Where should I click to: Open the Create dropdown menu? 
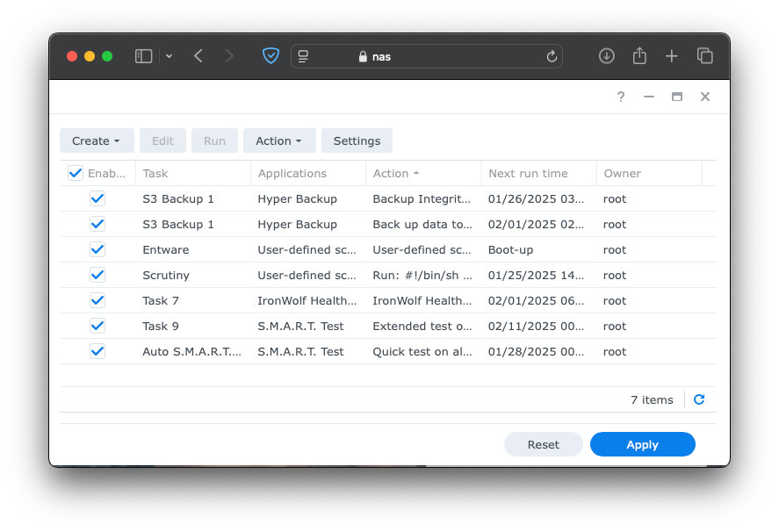click(97, 140)
